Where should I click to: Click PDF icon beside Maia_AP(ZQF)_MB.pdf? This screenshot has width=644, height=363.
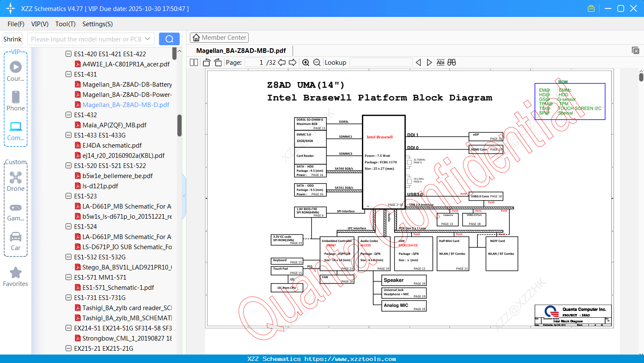point(78,125)
